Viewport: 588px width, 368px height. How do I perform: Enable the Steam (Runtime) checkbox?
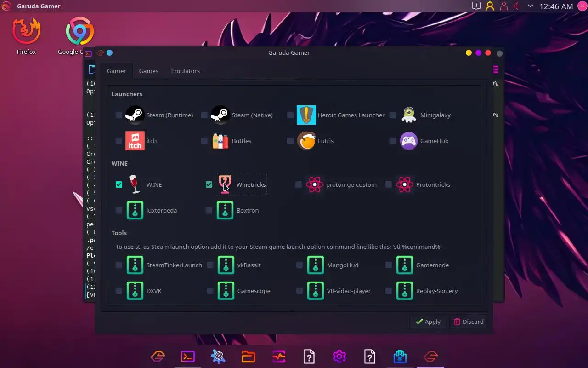(x=119, y=115)
